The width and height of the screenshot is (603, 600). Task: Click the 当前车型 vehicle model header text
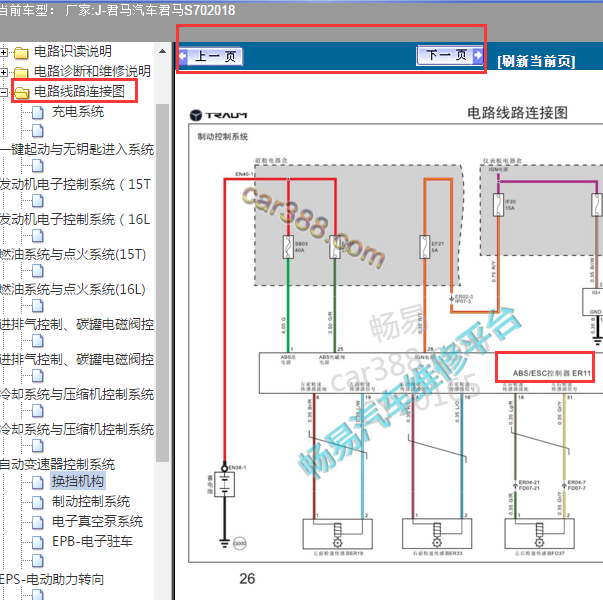point(117,10)
